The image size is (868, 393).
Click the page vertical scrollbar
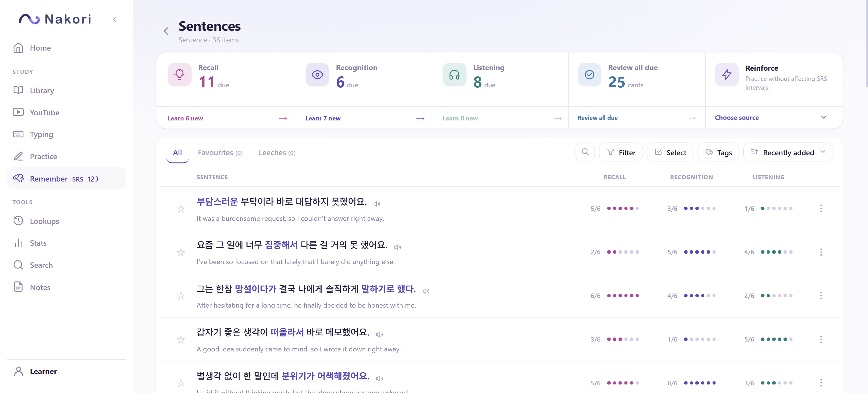[x=866, y=44]
